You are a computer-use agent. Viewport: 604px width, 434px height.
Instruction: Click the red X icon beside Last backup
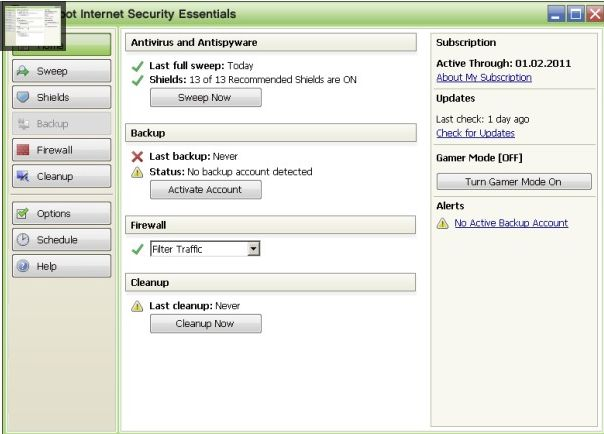tap(138, 156)
